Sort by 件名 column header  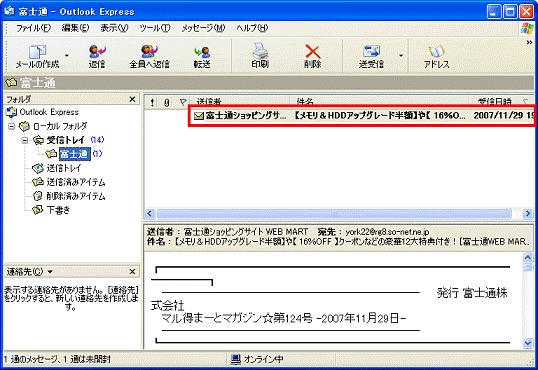click(x=379, y=102)
